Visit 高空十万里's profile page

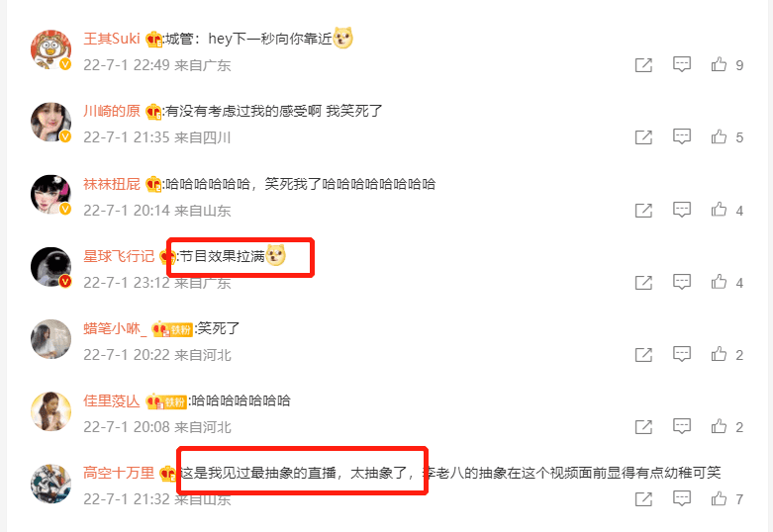point(119,473)
